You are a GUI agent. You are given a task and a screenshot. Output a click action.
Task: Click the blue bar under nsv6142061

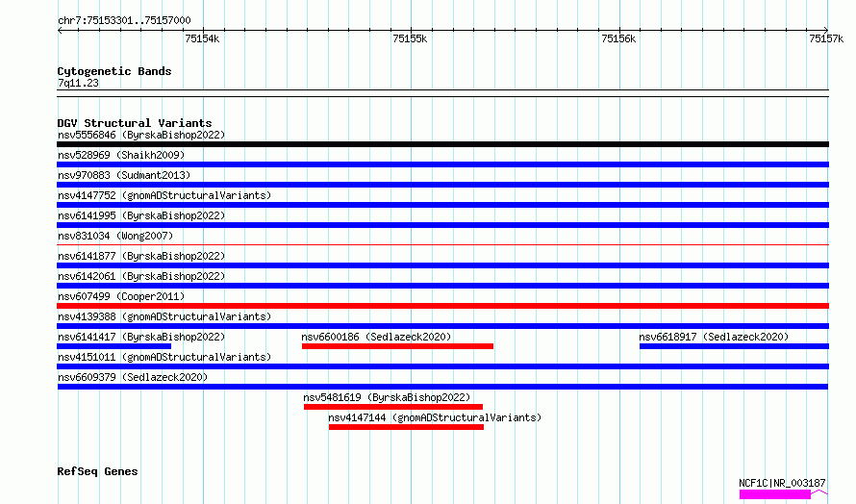(x=442, y=286)
